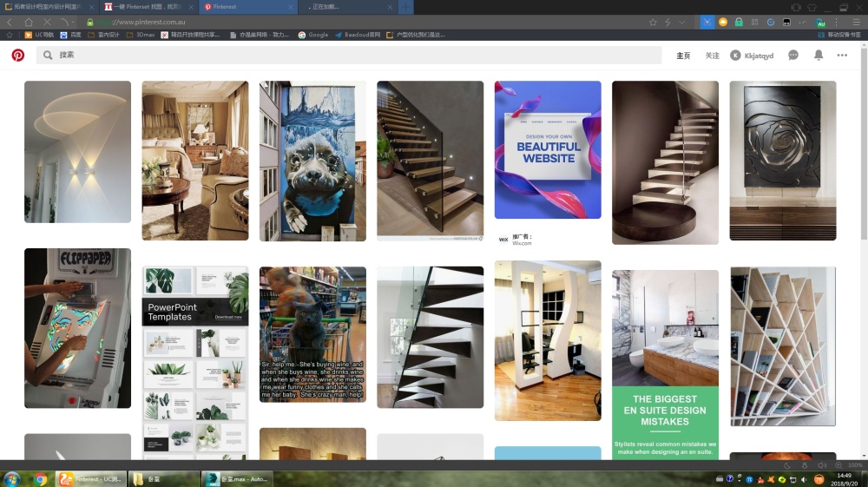
Task: Click the Pinterest 搜索 search field
Action: [x=347, y=55]
